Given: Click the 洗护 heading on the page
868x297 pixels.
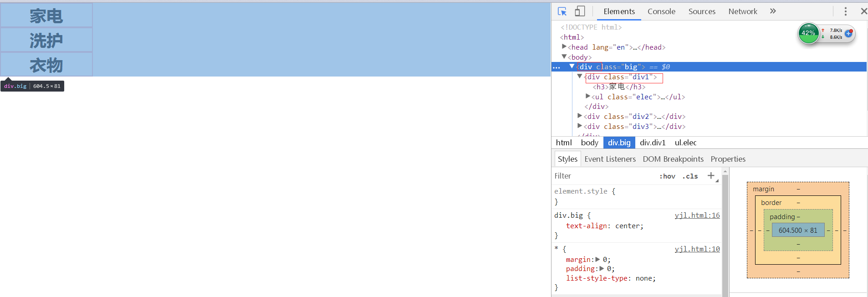Looking at the screenshot, I should (46, 41).
